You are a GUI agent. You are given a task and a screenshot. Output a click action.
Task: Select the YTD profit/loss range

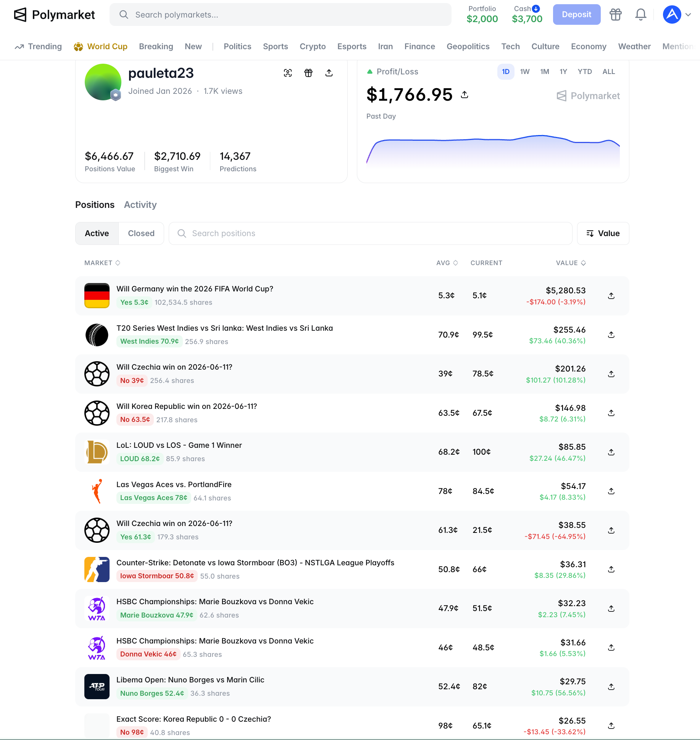(x=585, y=72)
